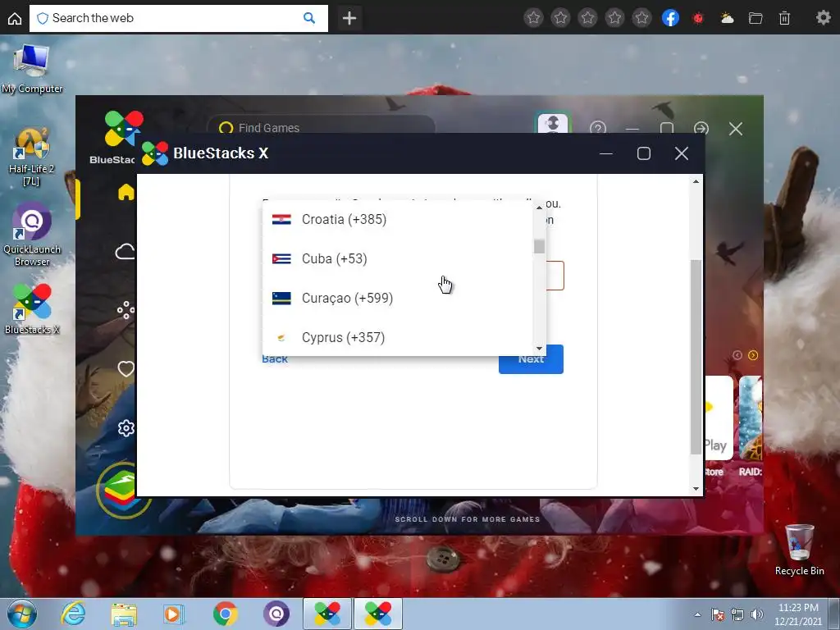Open the Facebook shortcut icon
This screenshot has width=840, height=630.
click(670, 18)
